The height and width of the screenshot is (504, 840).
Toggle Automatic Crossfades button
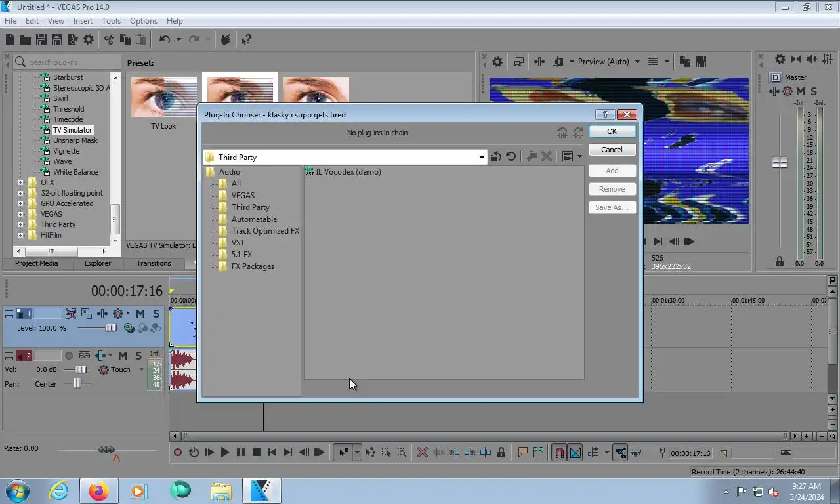(x=576, y=452)
